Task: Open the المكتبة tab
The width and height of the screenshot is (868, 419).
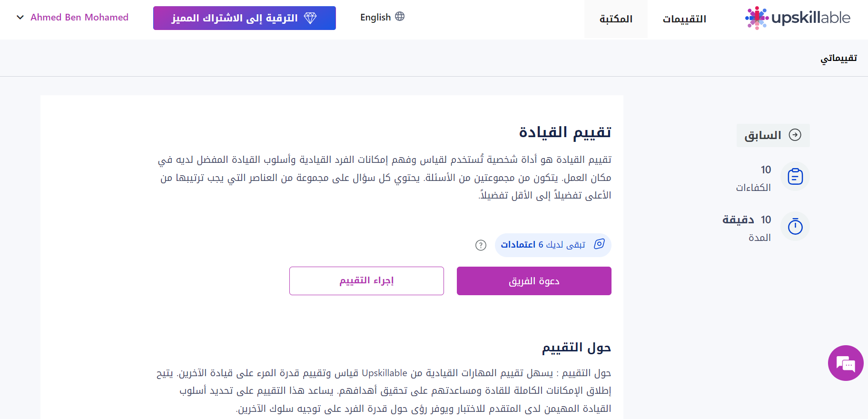Action: coord(616,19)
